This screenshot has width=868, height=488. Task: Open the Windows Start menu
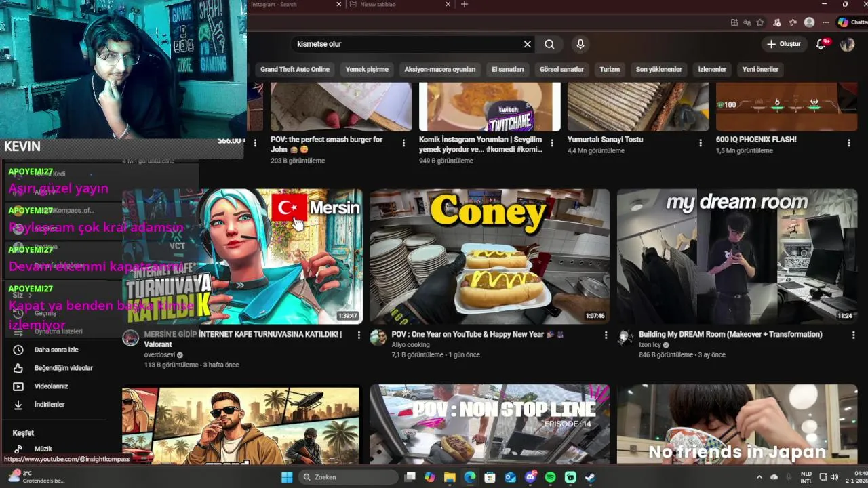[x=287, y=477]
